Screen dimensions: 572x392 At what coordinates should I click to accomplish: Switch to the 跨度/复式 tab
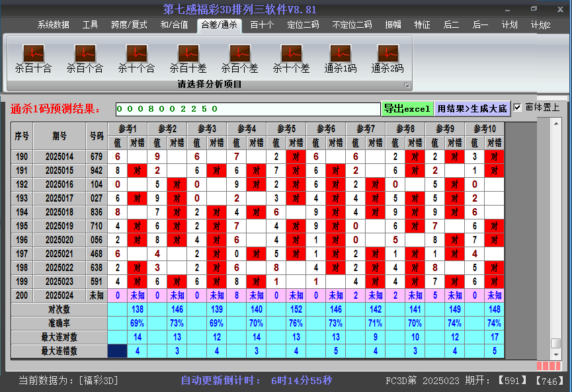pyautogui.click(x=129, y=25)
